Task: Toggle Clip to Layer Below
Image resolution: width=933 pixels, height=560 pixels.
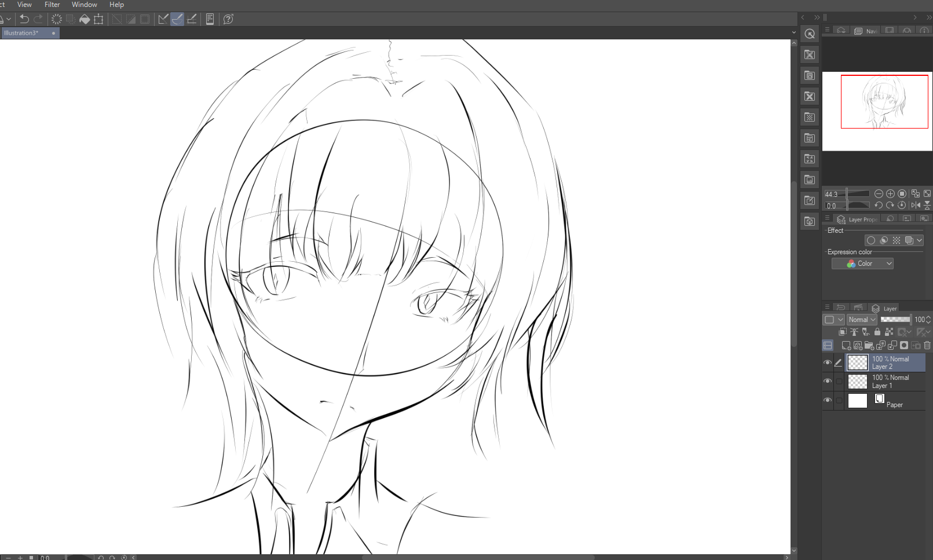Action: pyautogui.click(x=843, y=332)
